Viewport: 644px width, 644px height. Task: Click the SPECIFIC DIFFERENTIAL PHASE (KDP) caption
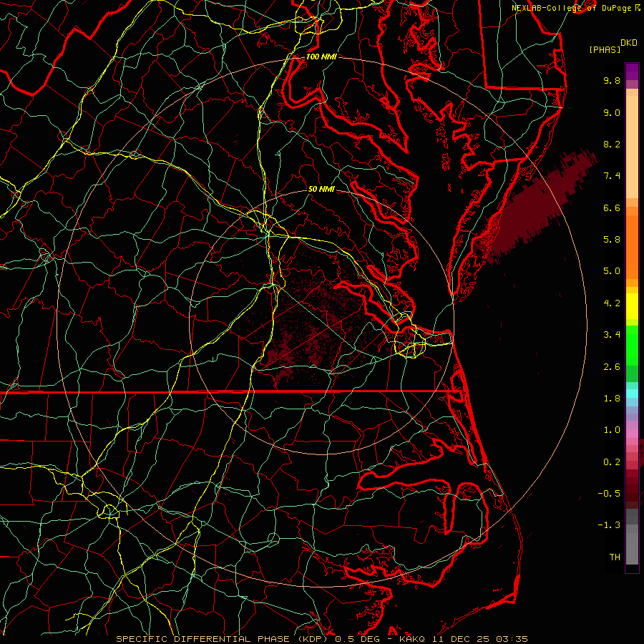click(x=223, y=639)
